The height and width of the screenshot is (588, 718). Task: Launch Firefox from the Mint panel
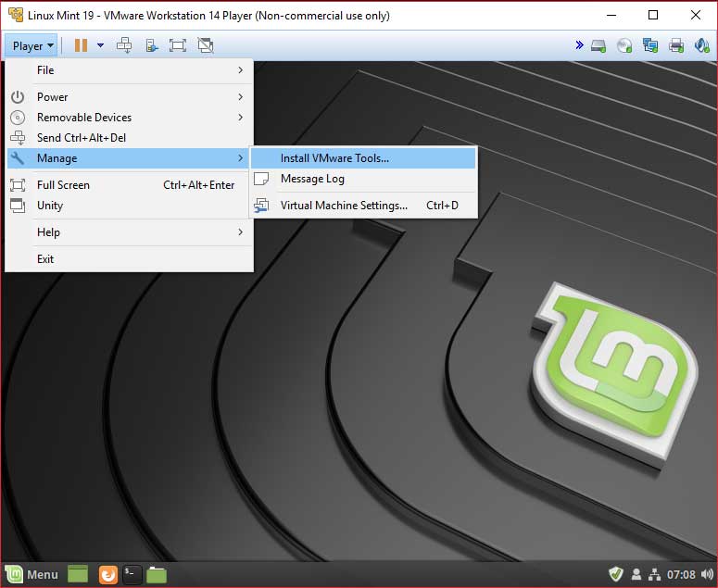pos(108,575)
